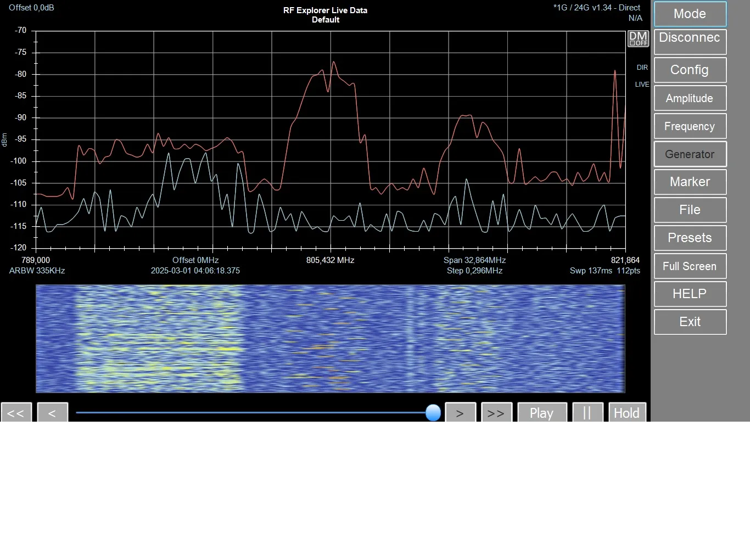Switch to Full Screen view
750x560 pixels.
point(690,266)
